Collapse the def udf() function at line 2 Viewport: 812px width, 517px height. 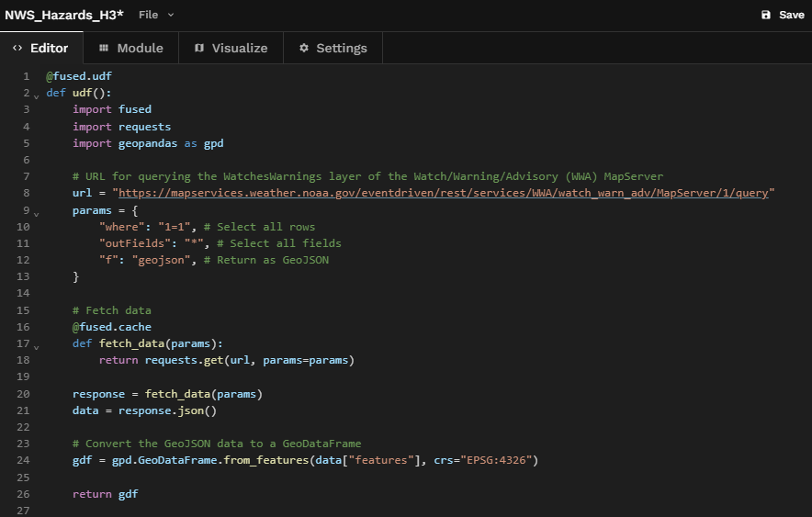pyautogui.click(x=37, y=95)
